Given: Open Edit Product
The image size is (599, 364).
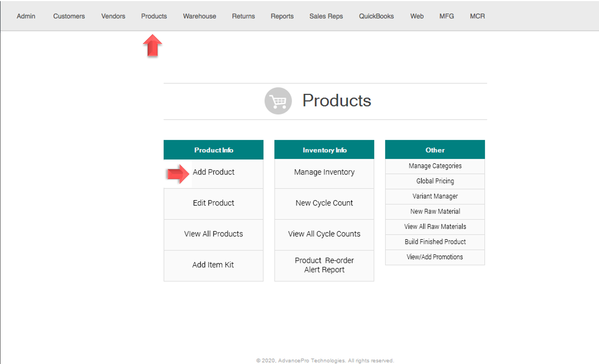Looking at the screenshot, I should [x=213, y=203].
